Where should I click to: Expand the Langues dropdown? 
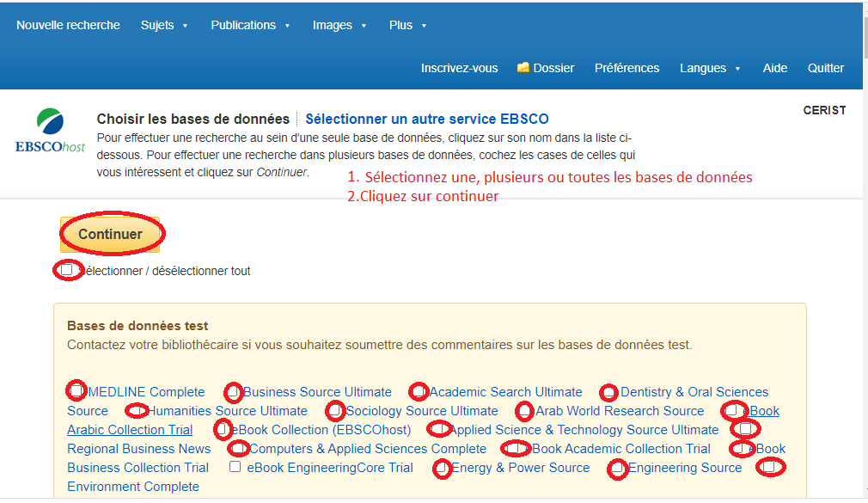pos(710,68)
